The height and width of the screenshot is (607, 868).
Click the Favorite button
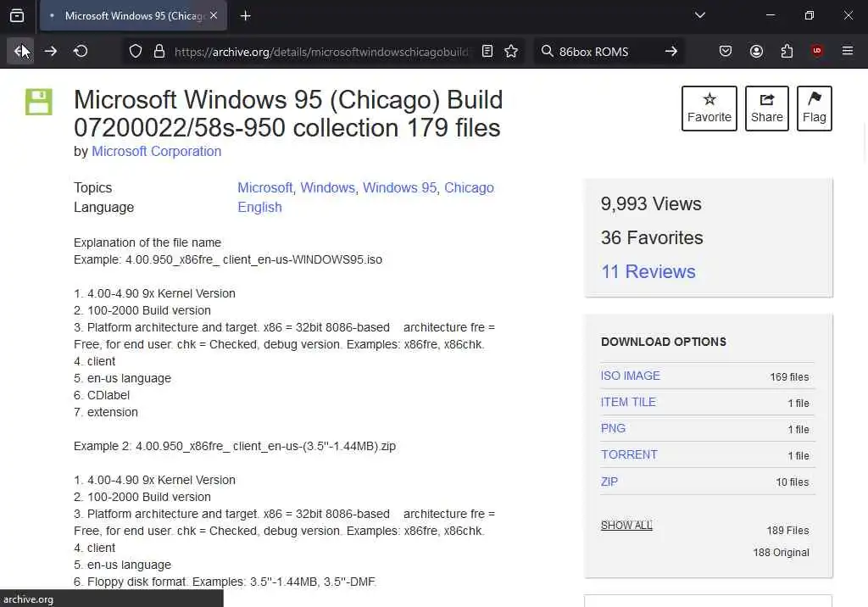point(709,109)
